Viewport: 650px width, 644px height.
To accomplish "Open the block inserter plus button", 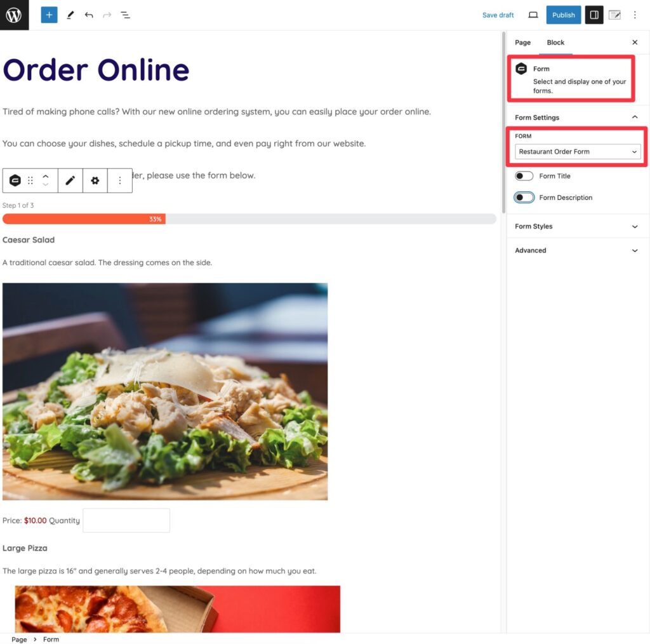I will pyautogui.click(x=49, y=15).
